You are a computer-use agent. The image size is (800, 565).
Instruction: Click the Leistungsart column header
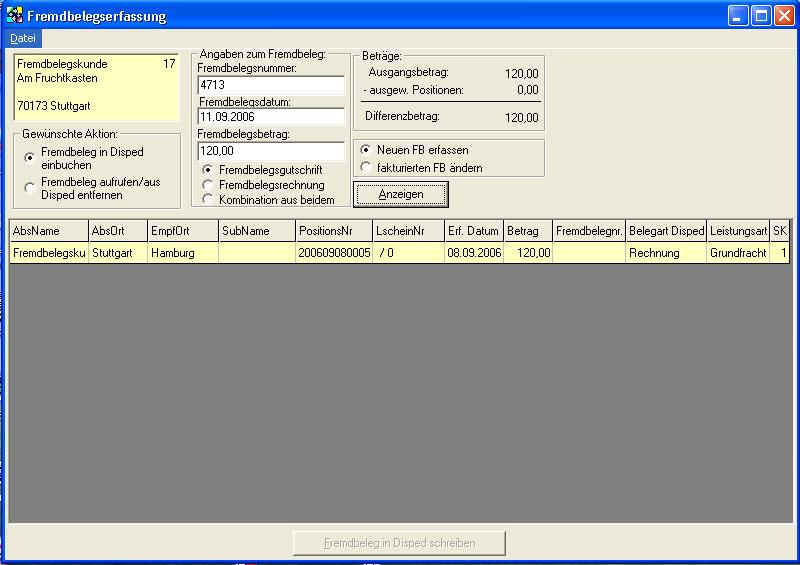tap(738, 231)
